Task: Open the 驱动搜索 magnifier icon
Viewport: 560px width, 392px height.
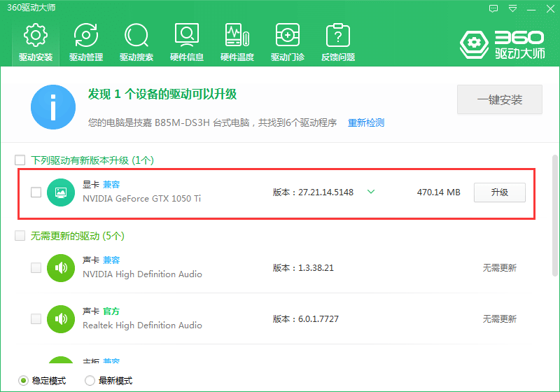Action: point(136,35)
